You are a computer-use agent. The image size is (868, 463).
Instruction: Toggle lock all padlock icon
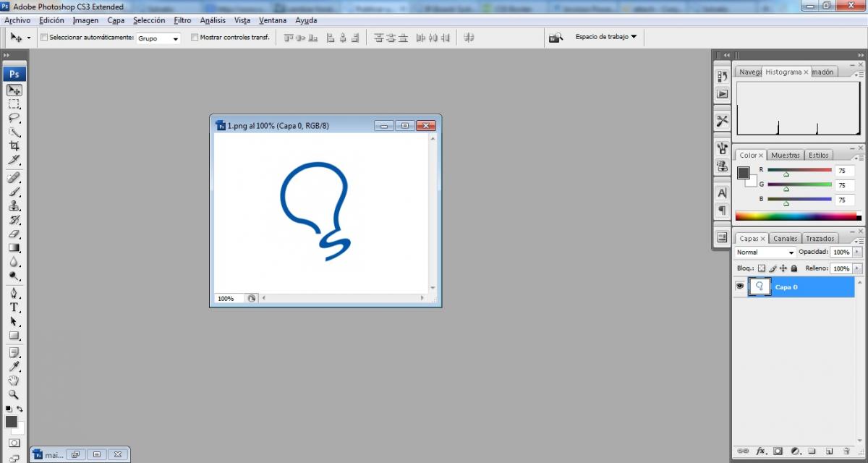(x=793, y=268)
